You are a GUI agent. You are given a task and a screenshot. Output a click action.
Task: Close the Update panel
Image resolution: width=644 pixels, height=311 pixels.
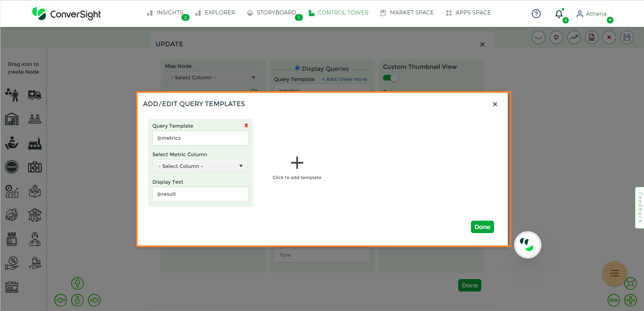point(482,44)
